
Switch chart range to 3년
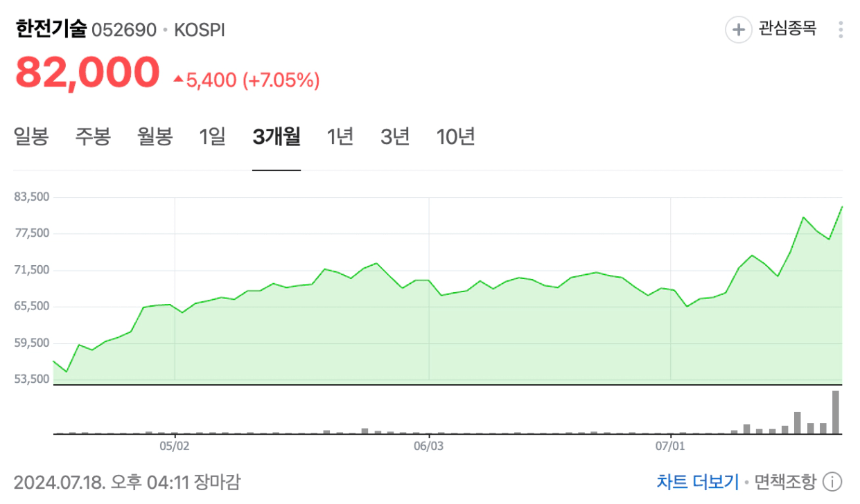pos(395,136)
